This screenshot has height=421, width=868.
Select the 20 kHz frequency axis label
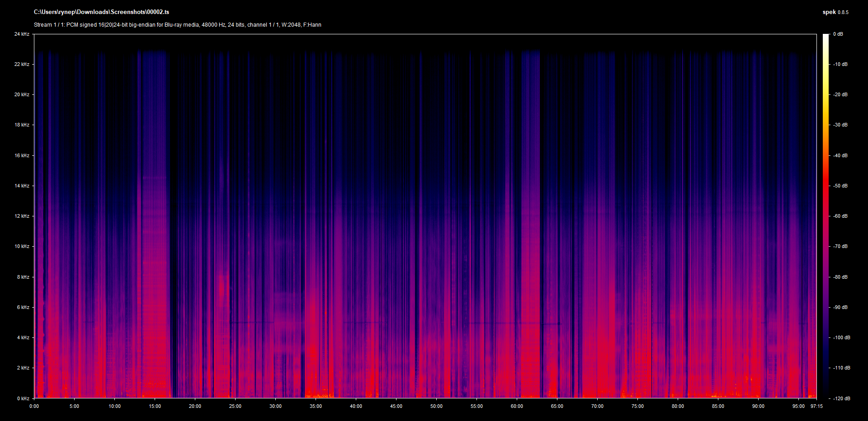click(x=22, y=95)
